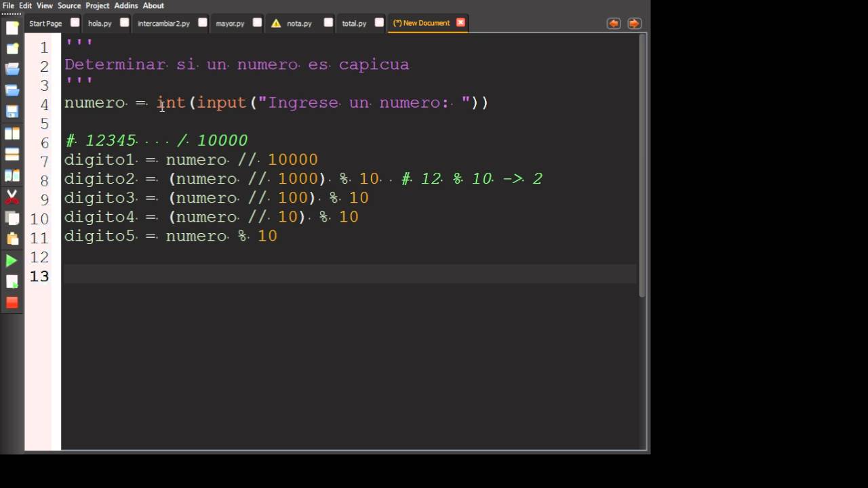Image resolution: width=868 pixels, height=488 pixels.
Task: Select the New Document tab
Action: 421,23
